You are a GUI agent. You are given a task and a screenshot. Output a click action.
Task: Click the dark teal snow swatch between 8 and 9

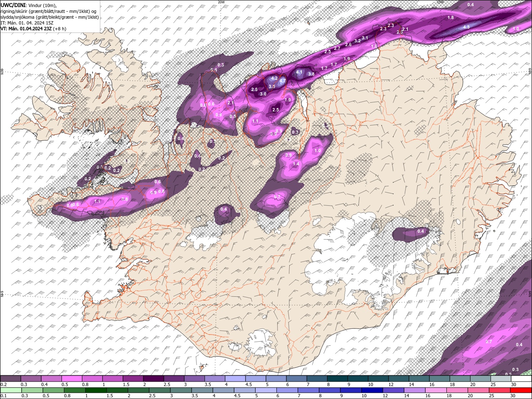pos(337,379)
